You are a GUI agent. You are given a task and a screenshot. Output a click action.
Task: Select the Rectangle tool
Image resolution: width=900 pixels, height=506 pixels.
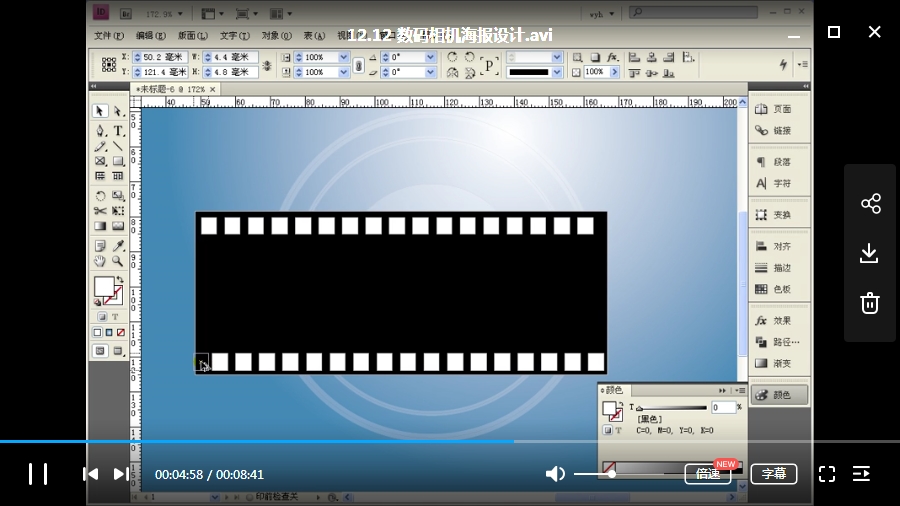pyautogui.click(x=118, y=161)
